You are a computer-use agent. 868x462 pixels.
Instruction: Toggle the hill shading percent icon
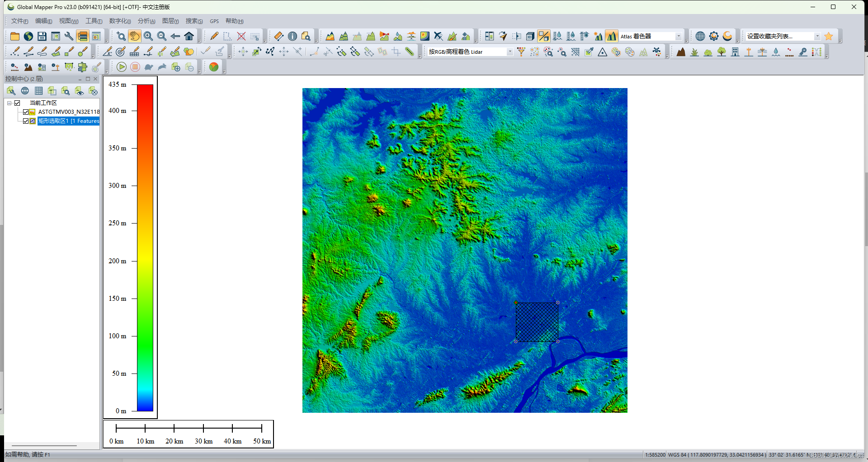pyautogui.click(x=544, y=36)
